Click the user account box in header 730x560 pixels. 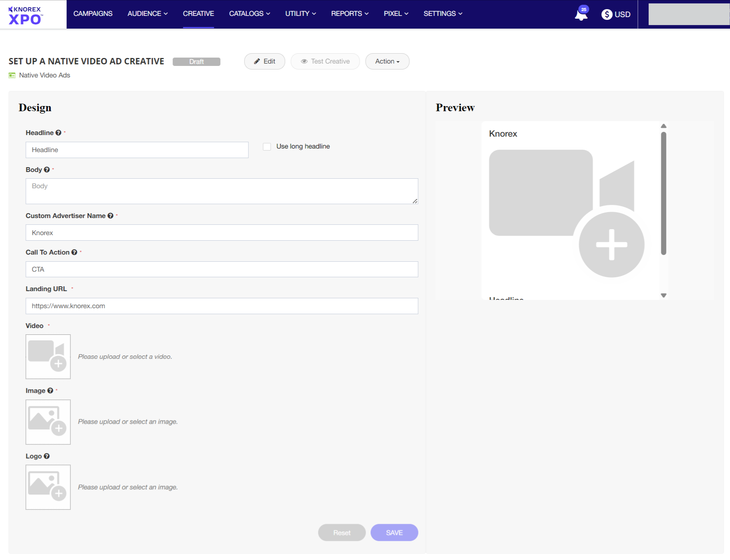[x=689, y=14]
